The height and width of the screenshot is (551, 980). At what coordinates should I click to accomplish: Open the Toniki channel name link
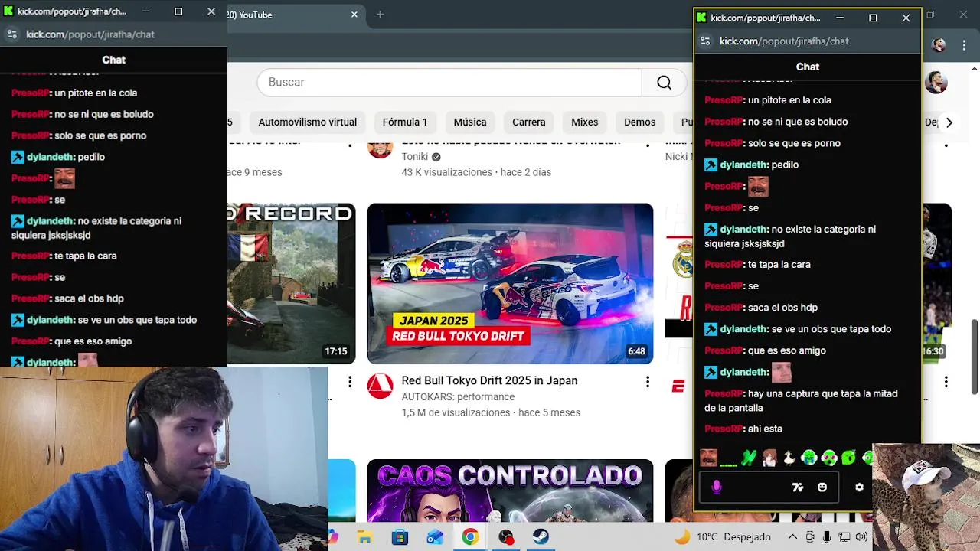pos(415,157)
